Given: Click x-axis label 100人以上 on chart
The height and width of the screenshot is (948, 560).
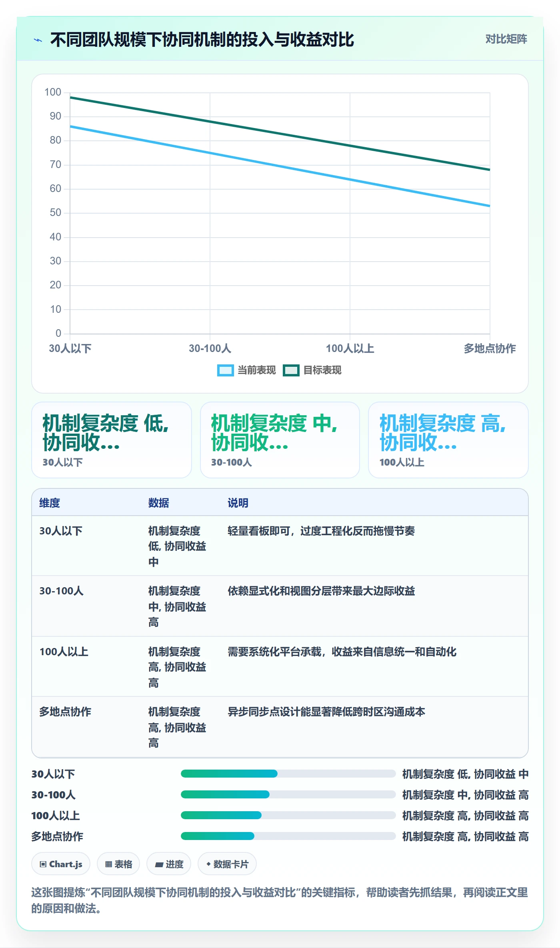Looking at the screenshot, I should pyautogui.click(x=350, y=348).
